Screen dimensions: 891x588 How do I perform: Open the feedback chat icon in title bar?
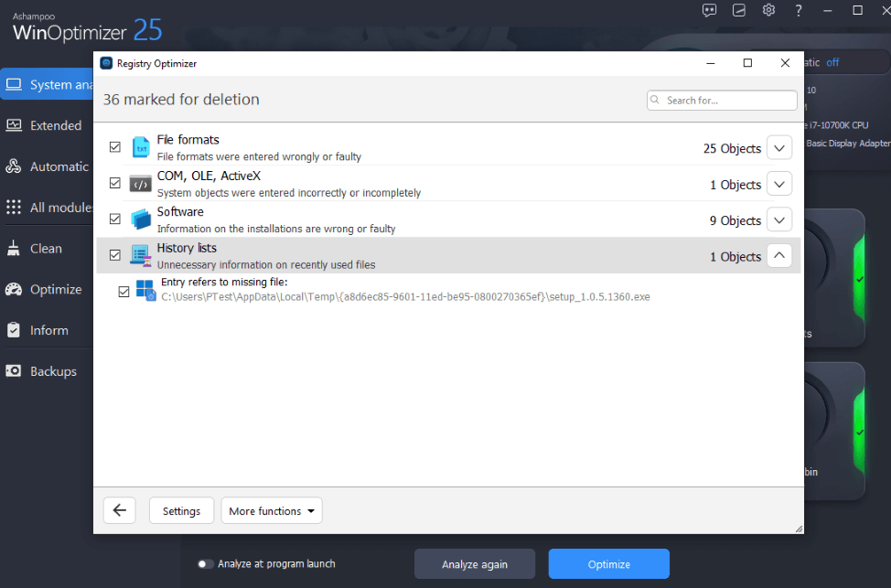(709, 10)
